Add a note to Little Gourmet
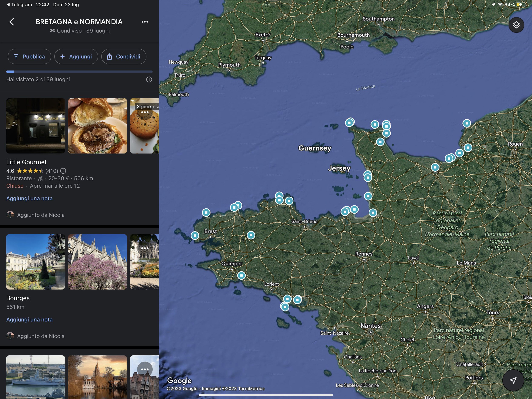Viewport: 532px width, 399px height. [x=29, y=198]
